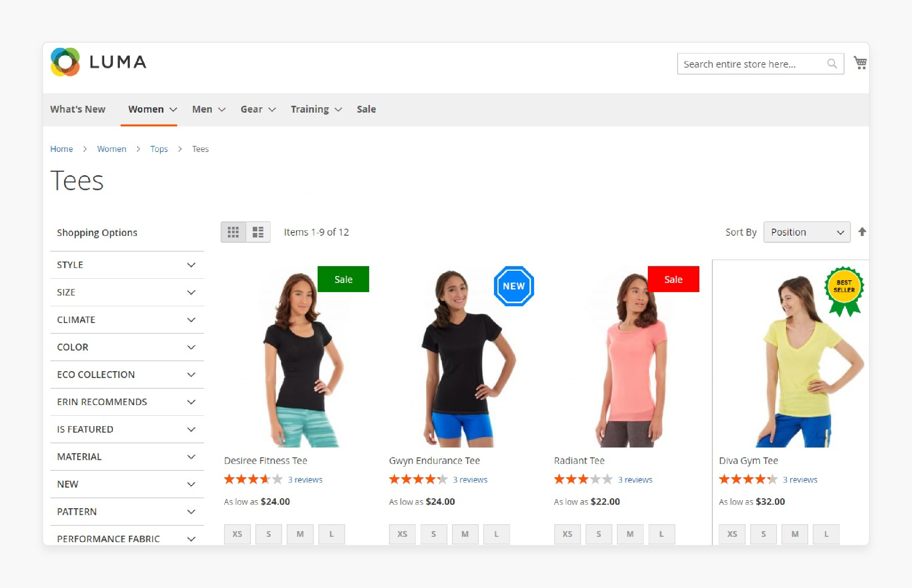The image size is (912, 588).
Task: Select size M for Desiree Fitness Tee
Action: coord(300,534)
